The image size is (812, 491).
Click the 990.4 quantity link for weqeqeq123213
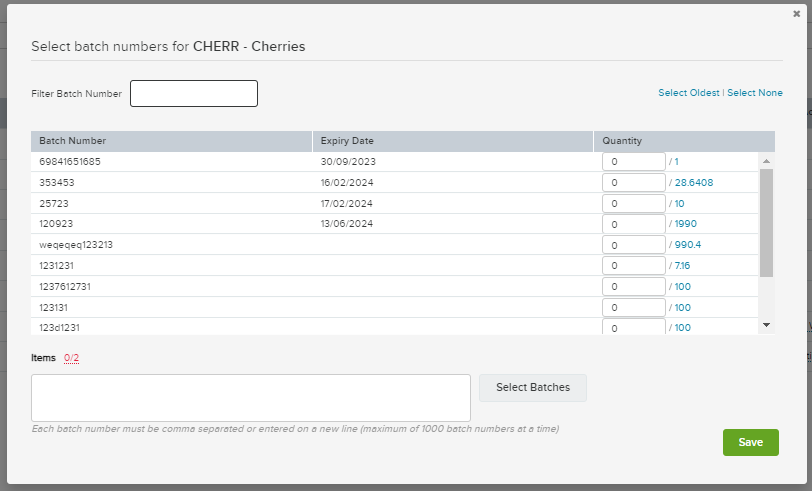(687, 245)
